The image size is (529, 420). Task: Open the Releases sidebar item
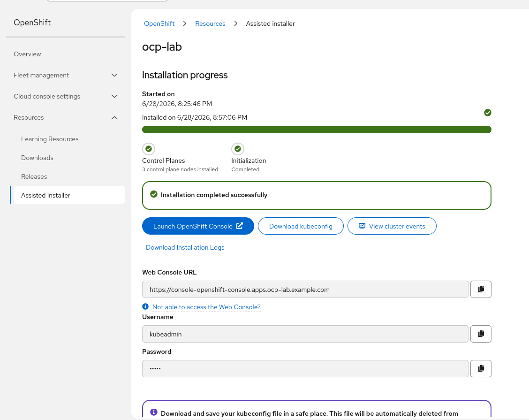click(x=34, y=176)
